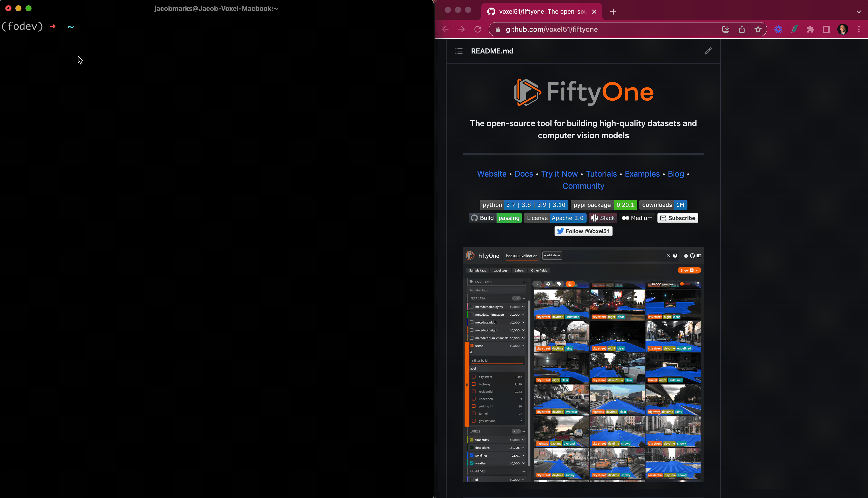Viewport: 868px width, 498px height.
Task: Click the FiftyOne app screenshot image
Action: pyautogui.click(x=583, y=365)
